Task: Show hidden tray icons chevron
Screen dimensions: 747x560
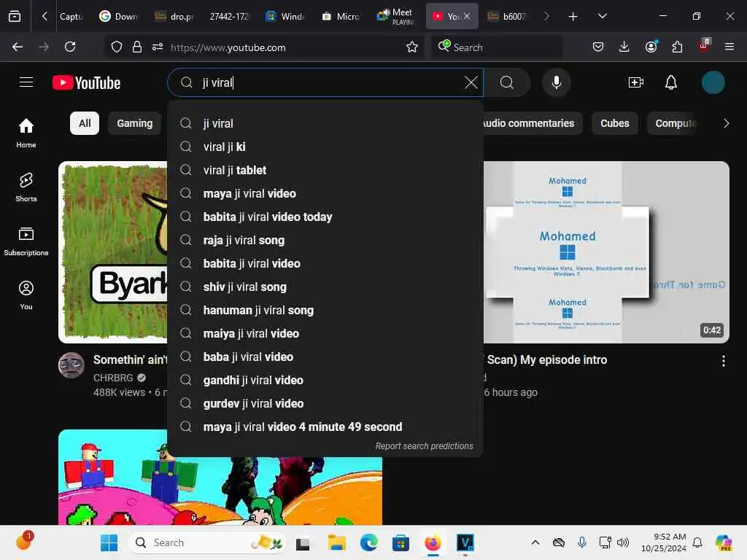Action: (x=535, y=542)
